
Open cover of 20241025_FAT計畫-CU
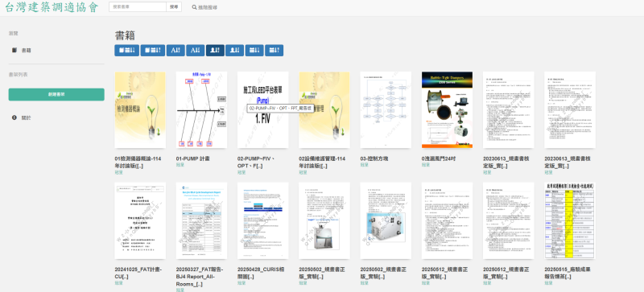point(140,221)
